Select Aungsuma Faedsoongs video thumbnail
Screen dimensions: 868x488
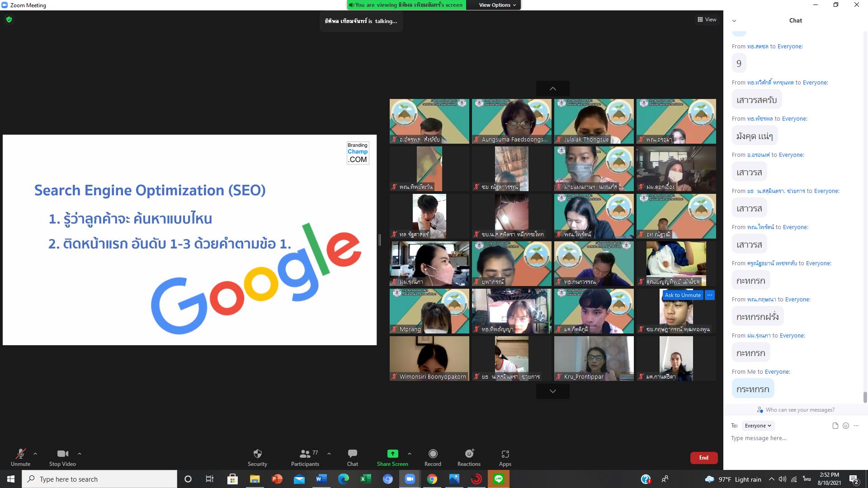pos(511,121)
